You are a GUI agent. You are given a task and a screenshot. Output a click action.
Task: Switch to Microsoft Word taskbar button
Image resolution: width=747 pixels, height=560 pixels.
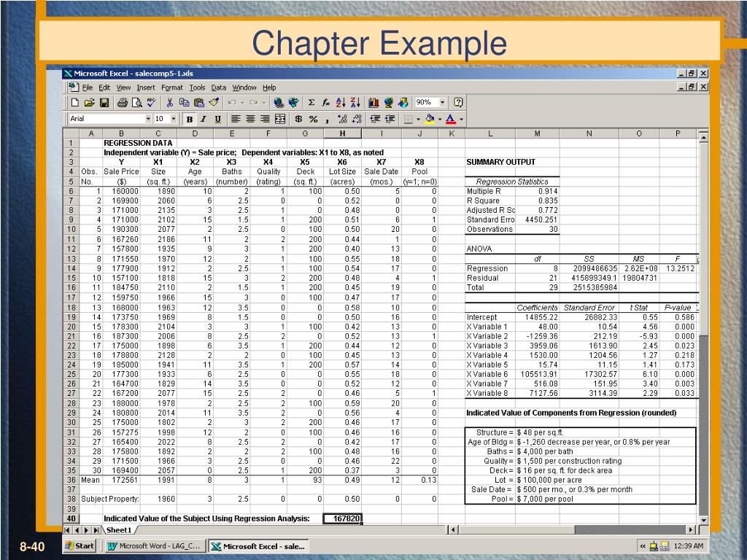coord(155,545)
